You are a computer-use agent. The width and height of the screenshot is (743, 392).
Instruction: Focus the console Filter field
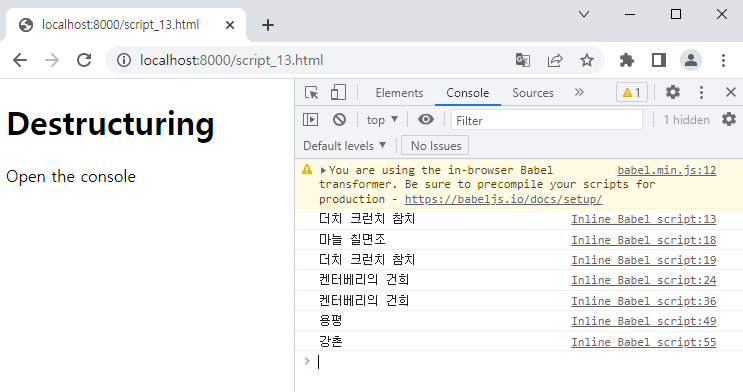(547, 120)
